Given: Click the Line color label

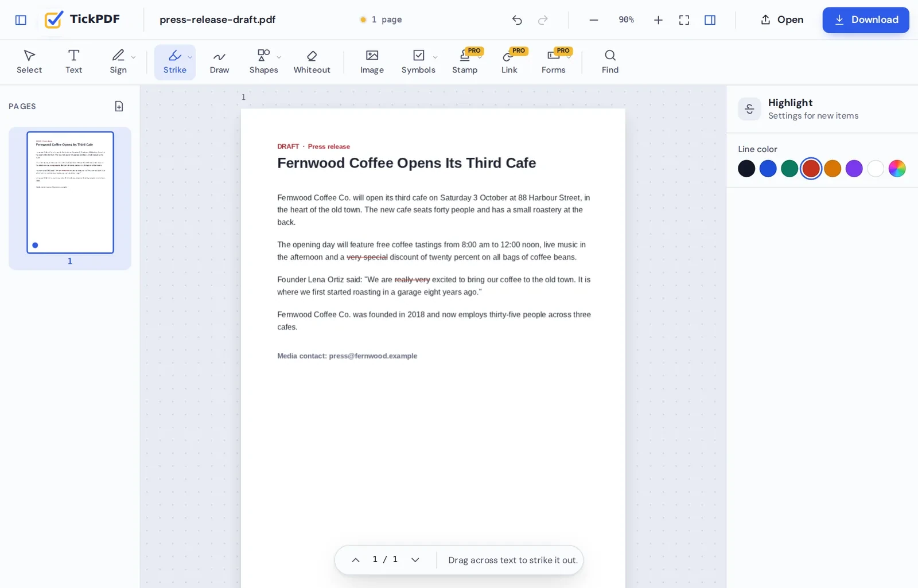Looking at the screenshot, I should [x=757, y=149].
